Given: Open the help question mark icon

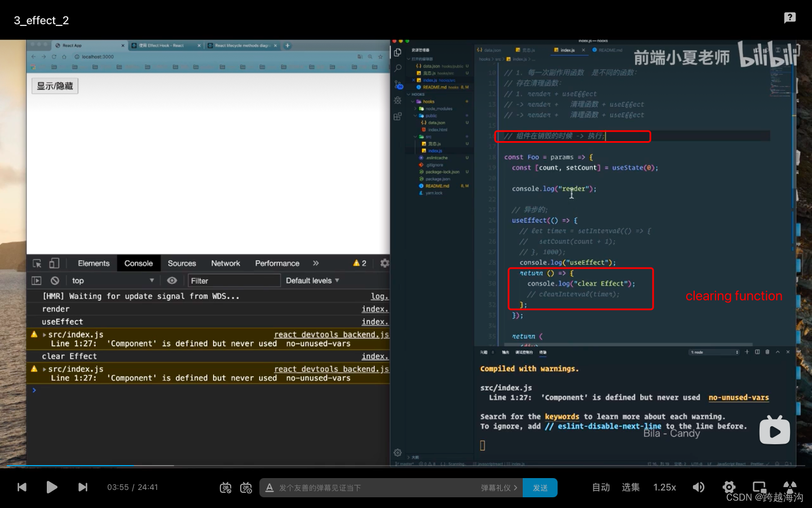Looking at the screenshot, I should [x=790, y=17].
